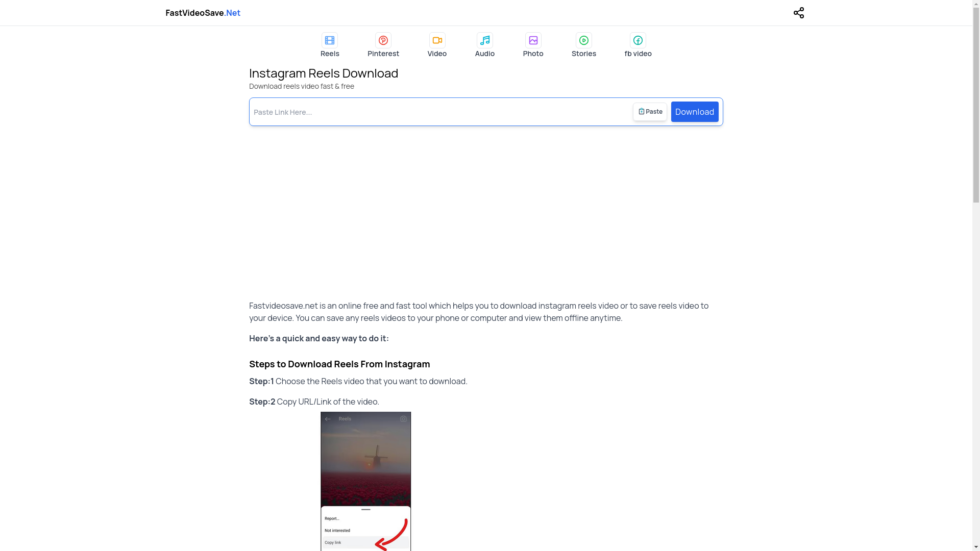
Task: Open the Reels tutorial screenshot image
Action: click(x=365, y=481)
